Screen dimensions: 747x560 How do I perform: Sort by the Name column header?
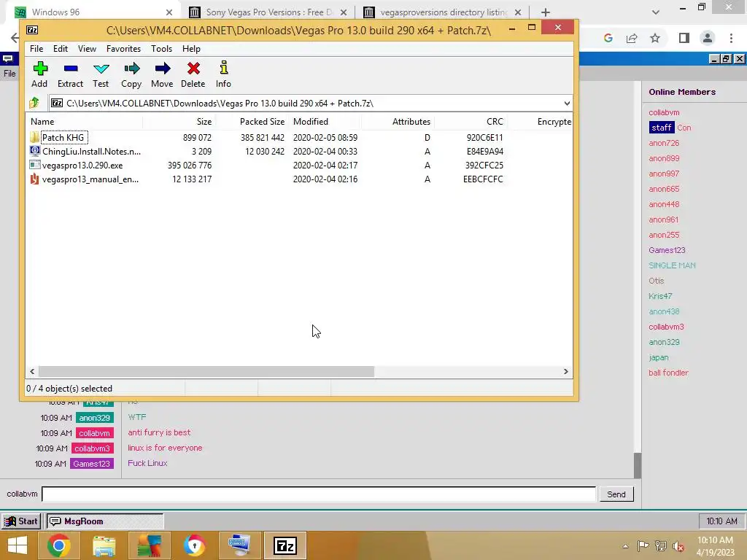pos(85,122)
